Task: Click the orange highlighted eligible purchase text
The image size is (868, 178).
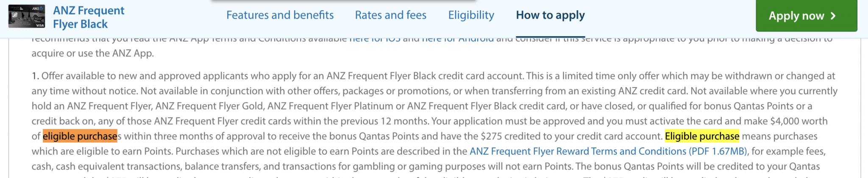Action: 80,136
